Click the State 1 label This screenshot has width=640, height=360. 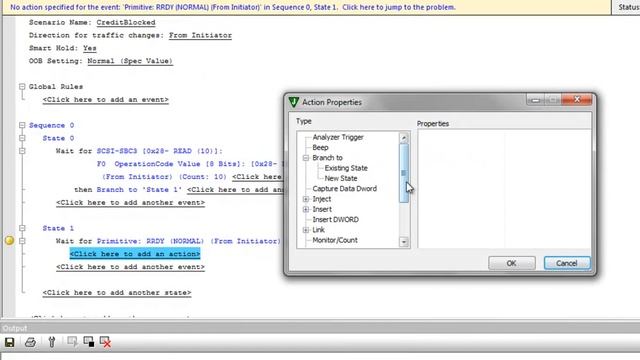pos(58,228)
